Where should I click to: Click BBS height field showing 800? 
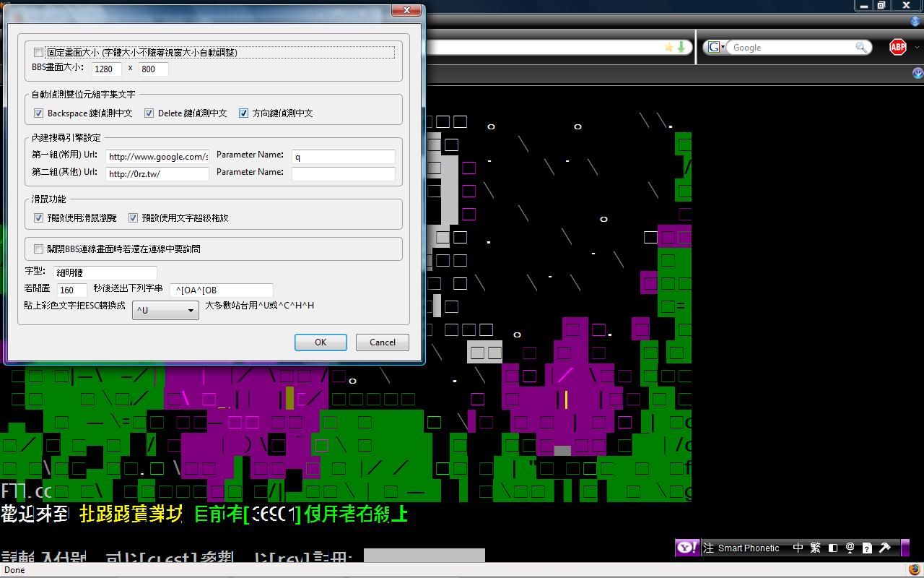coord(154,69)
